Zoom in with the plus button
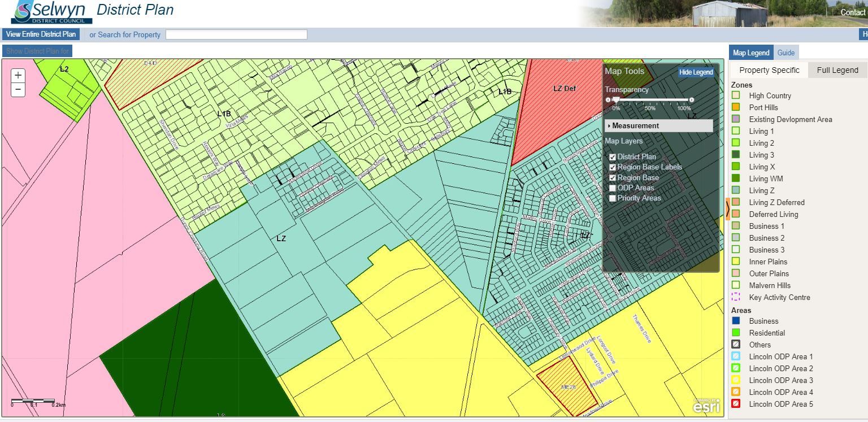This screenshot has width=868, height=422. (x=18, y=75)
